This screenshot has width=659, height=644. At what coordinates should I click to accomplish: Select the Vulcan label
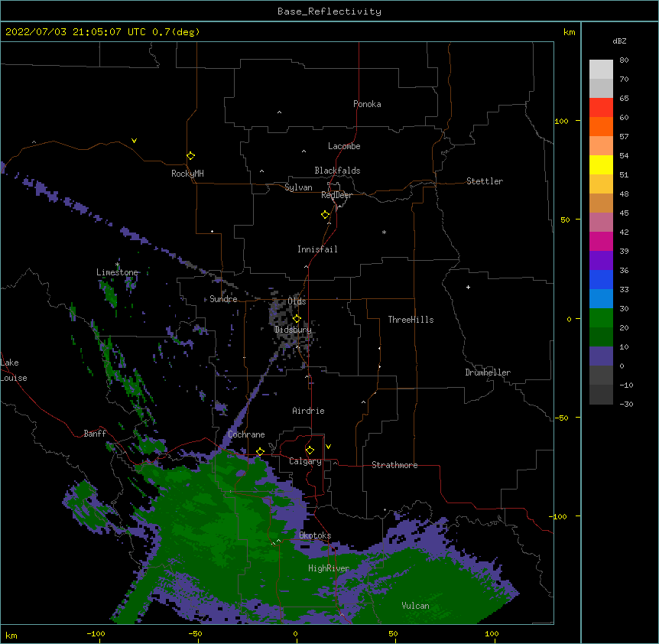tap(415, 606)
